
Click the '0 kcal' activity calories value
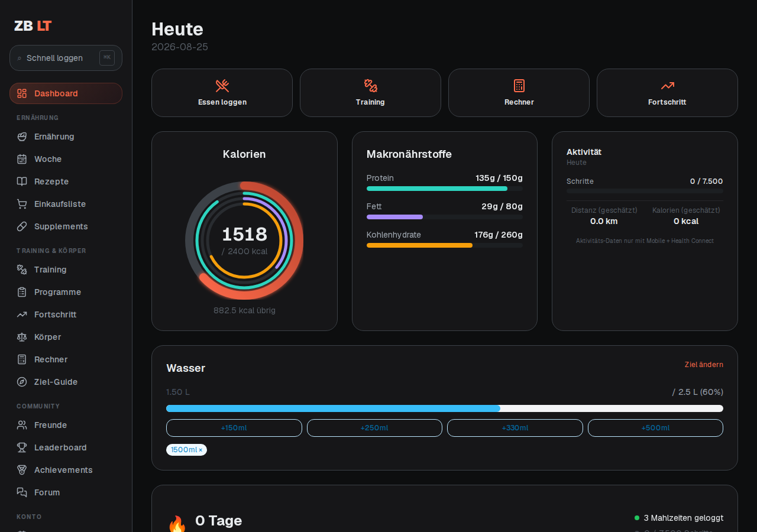(x=686, y=221)
